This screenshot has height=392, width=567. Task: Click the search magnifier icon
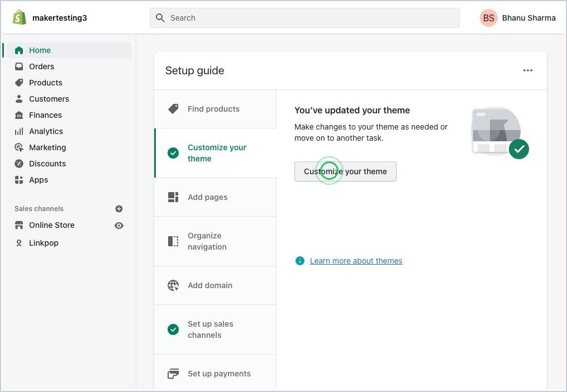tap(160, 18)
